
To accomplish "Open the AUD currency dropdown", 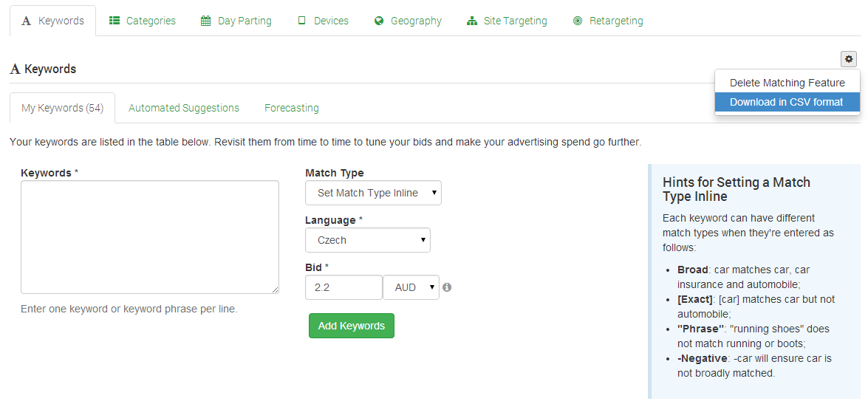I will coord(411,288).
